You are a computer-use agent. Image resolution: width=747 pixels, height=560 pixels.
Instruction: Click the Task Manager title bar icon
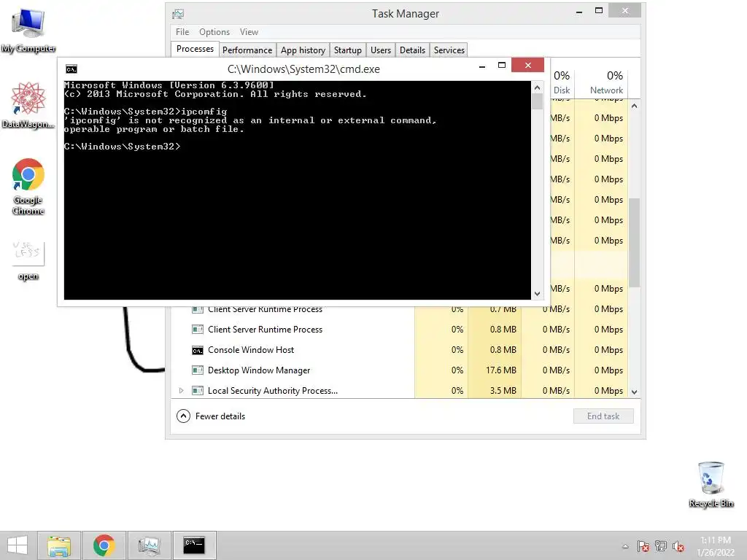[x=178, y=14]
